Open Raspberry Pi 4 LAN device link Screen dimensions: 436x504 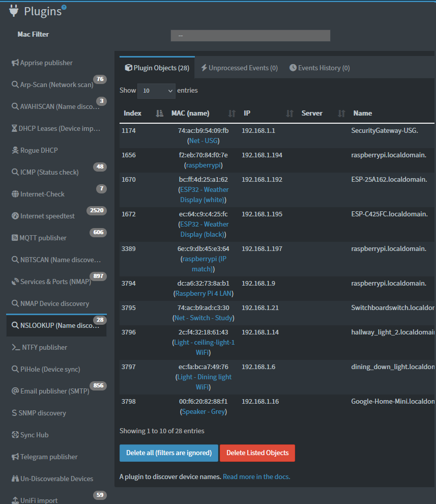click(x=204, y=293)
